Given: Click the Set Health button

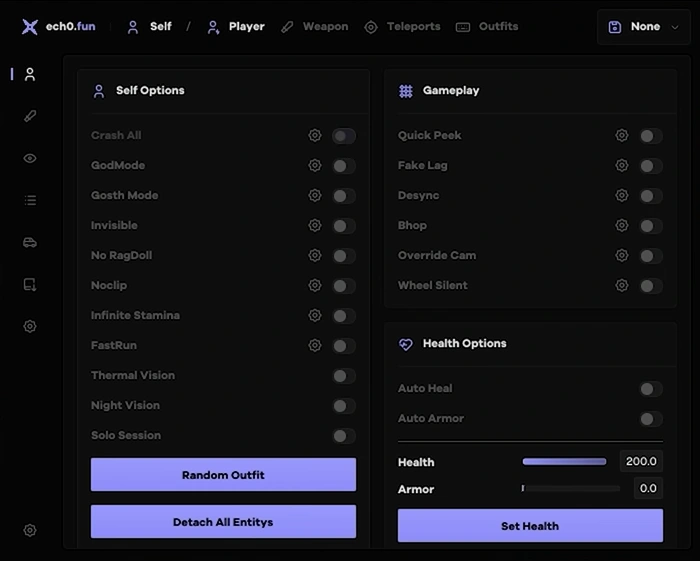Looking at the screenshot, I should click(x=530, y=526).
